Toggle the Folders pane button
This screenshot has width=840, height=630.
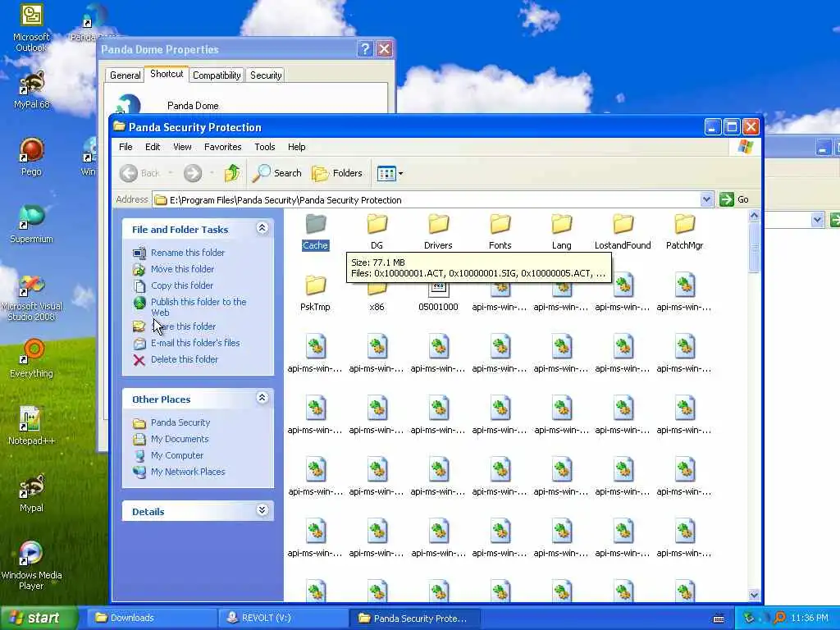[x=337, y=173]
